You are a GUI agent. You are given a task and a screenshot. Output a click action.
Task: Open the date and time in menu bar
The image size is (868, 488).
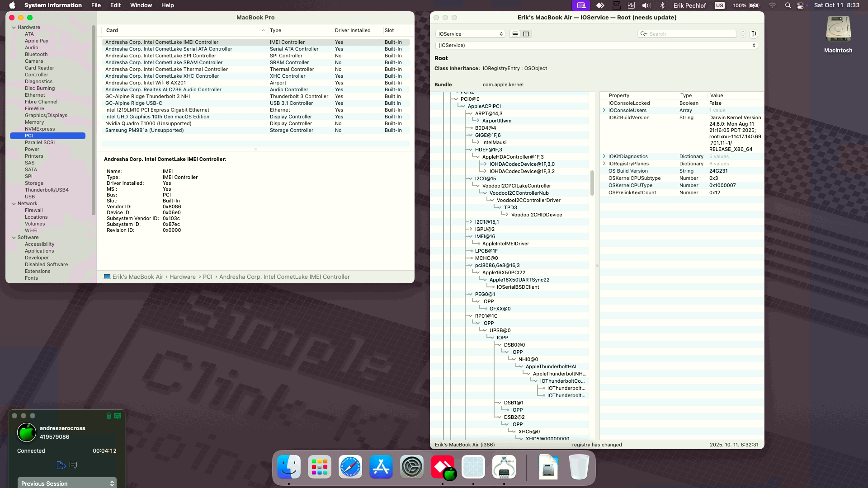click(837, 5)
